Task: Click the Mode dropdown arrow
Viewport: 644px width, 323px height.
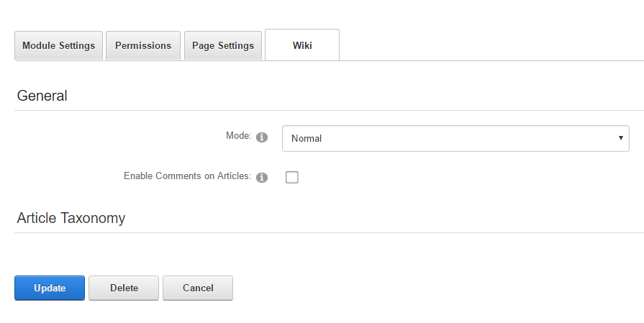Action: pos(620,138)
